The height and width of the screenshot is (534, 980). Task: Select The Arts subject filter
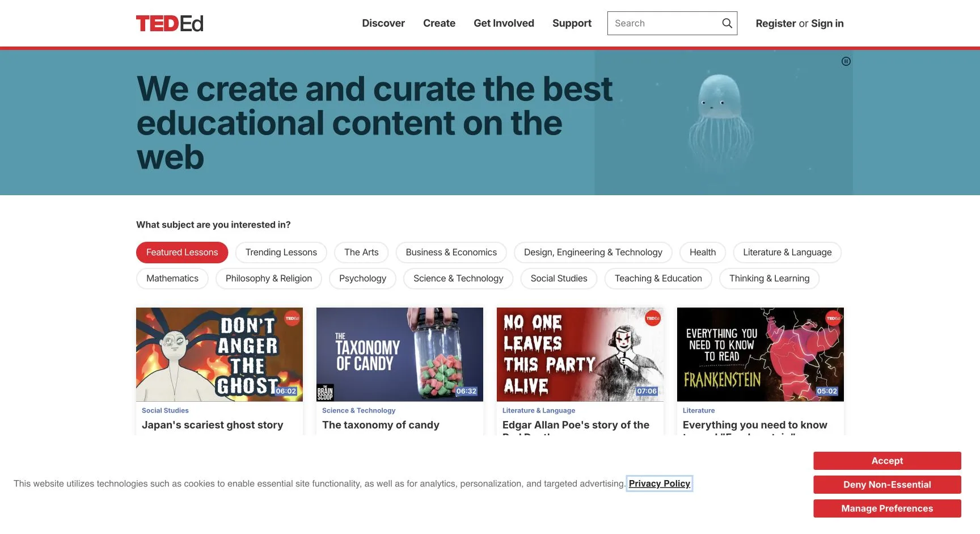coord(361,253)
